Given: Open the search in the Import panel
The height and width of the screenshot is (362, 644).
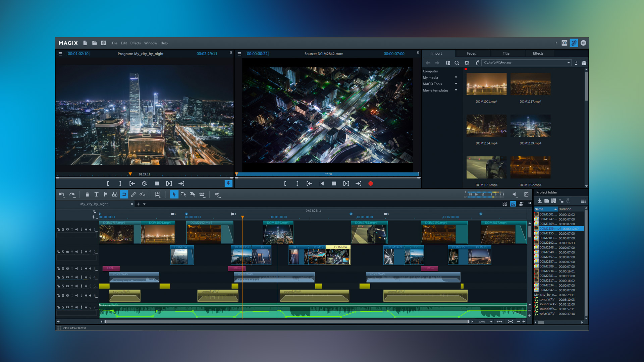Looking at the screenshot, I should point(457,63).
